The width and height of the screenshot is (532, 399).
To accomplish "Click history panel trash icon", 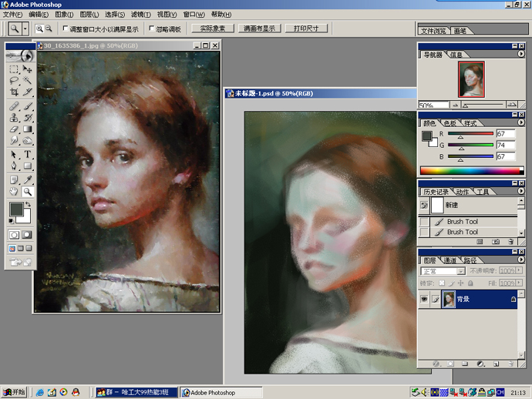I will (x=510, y=242).
